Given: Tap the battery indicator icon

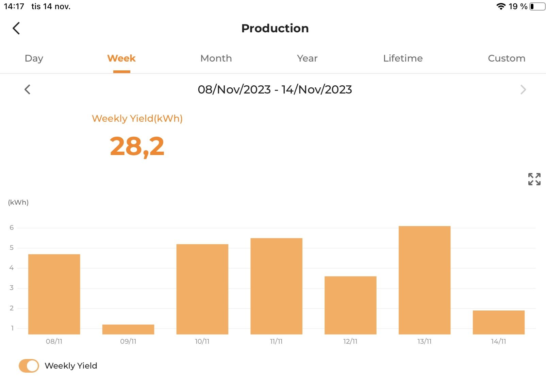Looking at the screenshot, I should 537,6.
